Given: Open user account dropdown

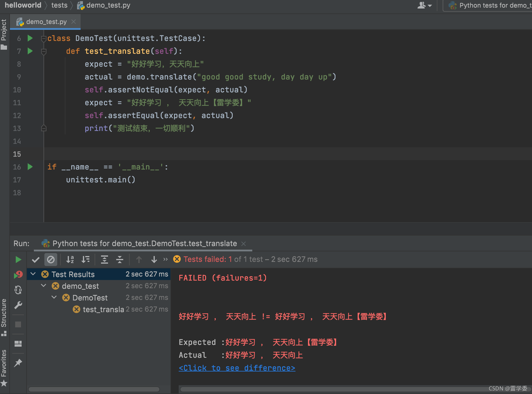Looking at the screenshot, I should [425, 5].
